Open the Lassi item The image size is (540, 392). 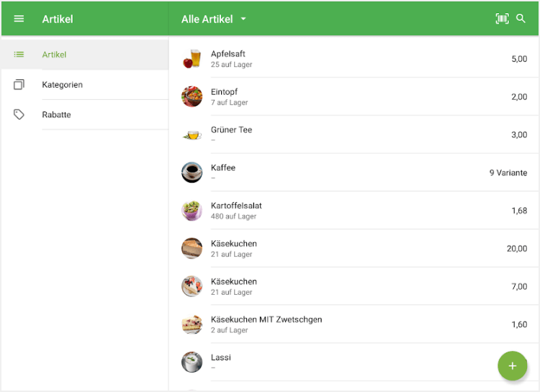click(346, 362)
